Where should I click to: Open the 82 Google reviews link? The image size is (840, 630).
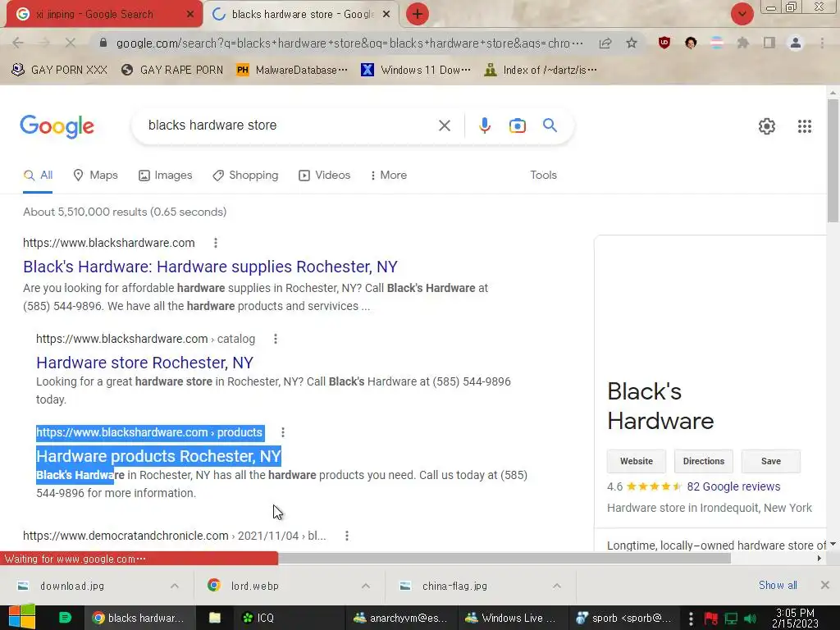pyautogui.click(x=733, y=486)
